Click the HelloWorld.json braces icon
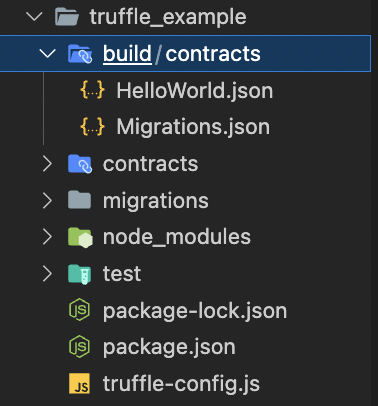 coord(92,90)
